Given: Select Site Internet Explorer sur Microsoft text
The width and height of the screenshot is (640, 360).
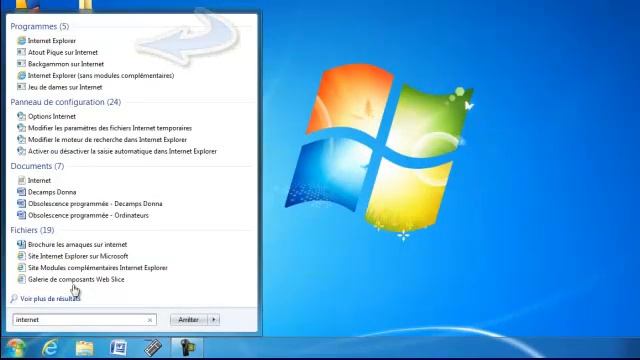Looking at the screenshot, I should [x=78, y=256].
